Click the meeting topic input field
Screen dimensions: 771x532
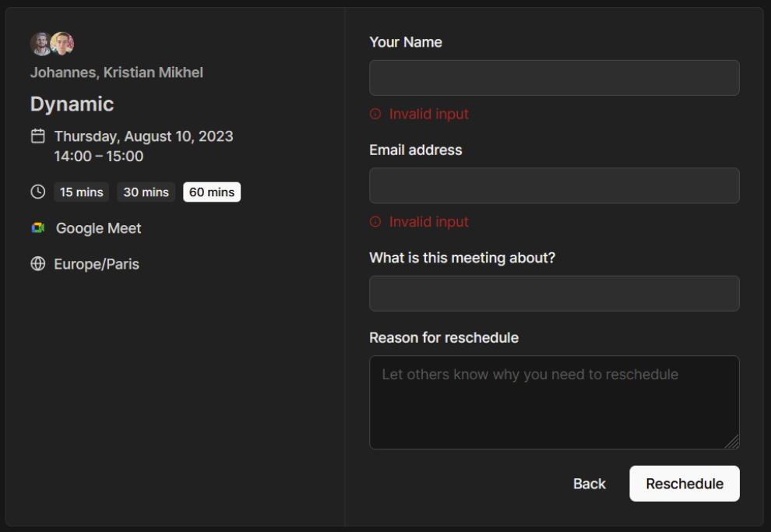point(554,294)
